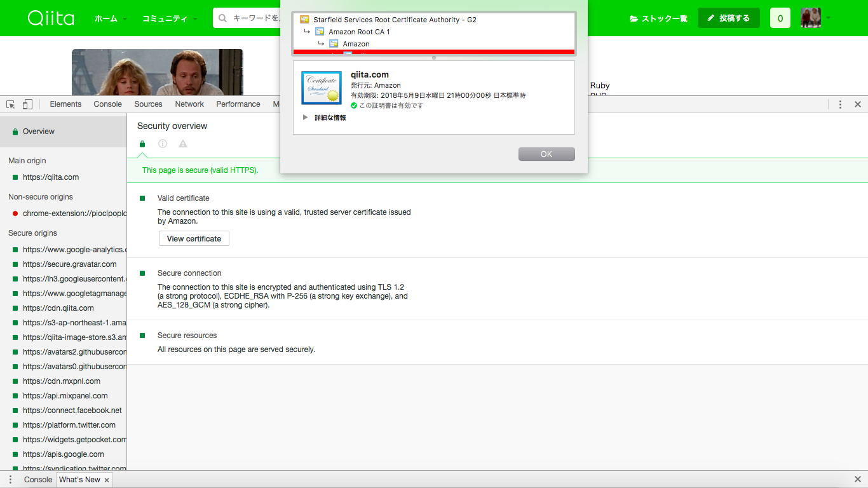
Task: Click the info circle summary icon
Action: tap(163, 144)
